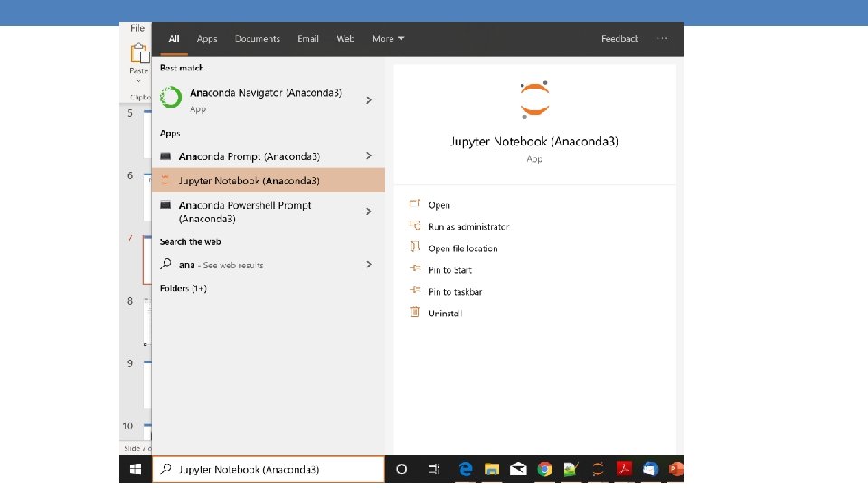Open the File menu in PowerPoint
This screenshot has height=488, width=868.
point(137,28)
